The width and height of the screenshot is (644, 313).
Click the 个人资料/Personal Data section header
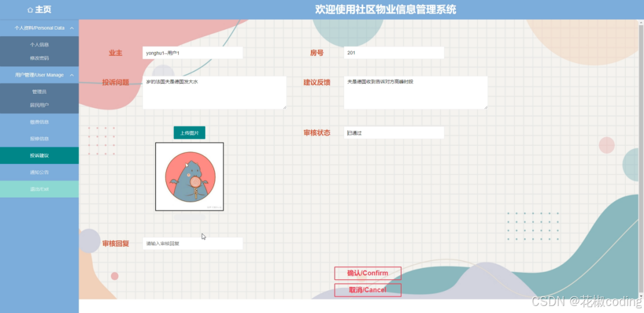[40, 28]
